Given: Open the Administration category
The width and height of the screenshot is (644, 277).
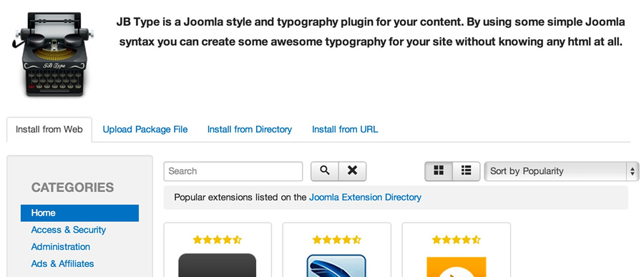Looking at the screenshot, I should tap(61, 247).
